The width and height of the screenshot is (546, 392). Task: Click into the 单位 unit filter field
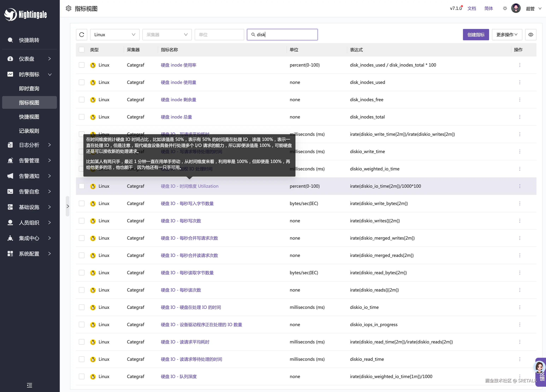coord(219,35)
